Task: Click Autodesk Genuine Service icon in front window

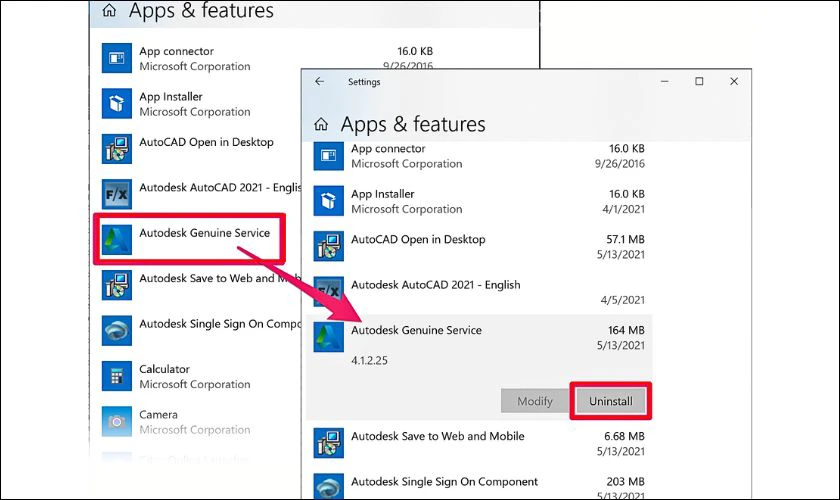Action: coord(328,337)
